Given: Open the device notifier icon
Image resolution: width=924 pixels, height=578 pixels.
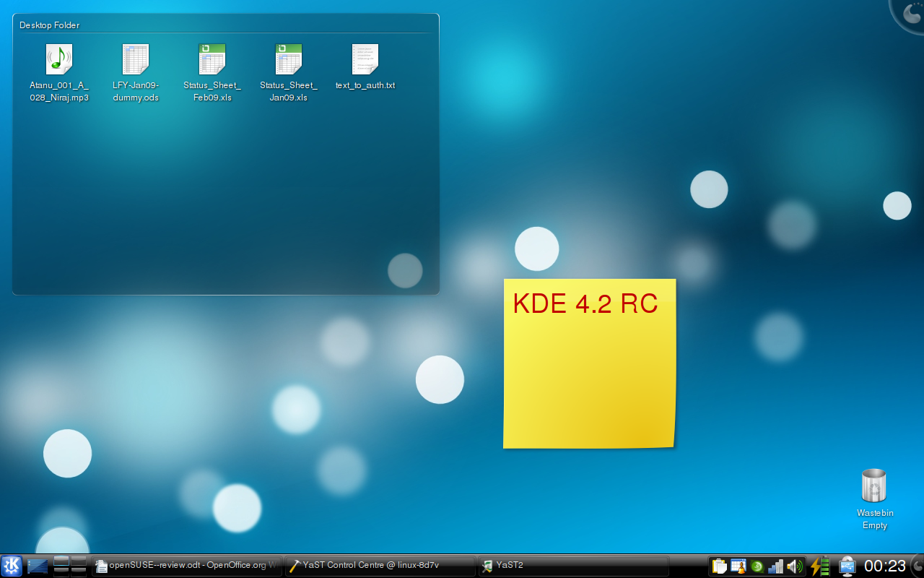Looking at the screenshot, I should pos(847,566).
